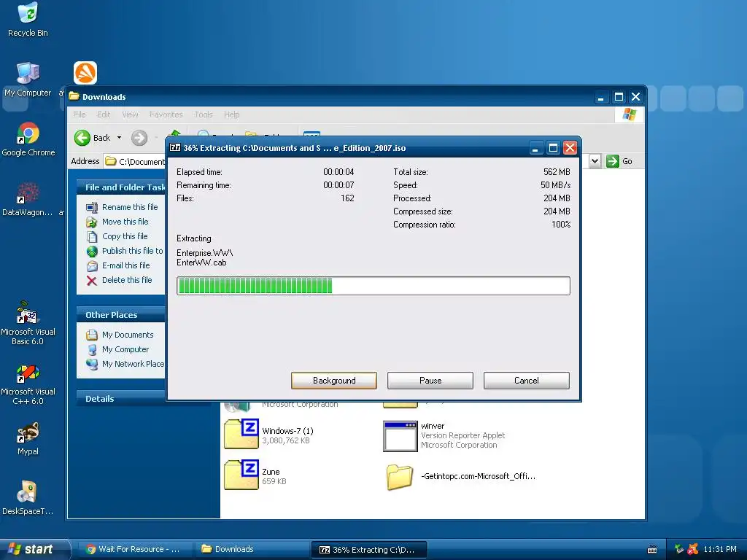This screenshot has width=747, height=560.
Task: Select the -Getintopc.com-Microsoft_Offi folder
Action: pos(461,477)
